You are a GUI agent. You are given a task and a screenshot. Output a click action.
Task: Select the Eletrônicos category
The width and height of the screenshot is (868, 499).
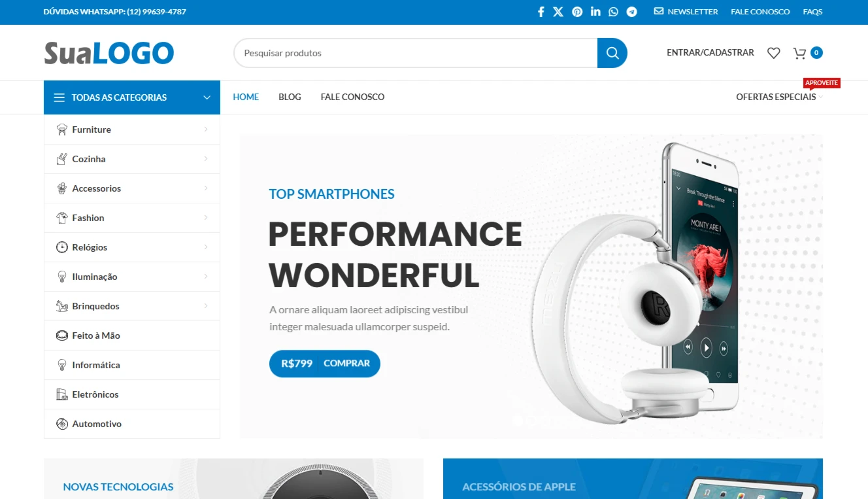(x=132, y=394)
